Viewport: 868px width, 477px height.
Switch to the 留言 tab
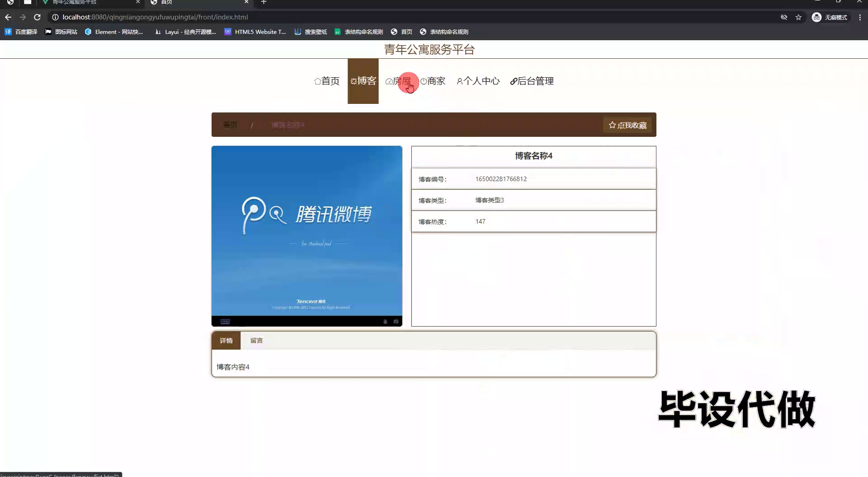point(256,341)
